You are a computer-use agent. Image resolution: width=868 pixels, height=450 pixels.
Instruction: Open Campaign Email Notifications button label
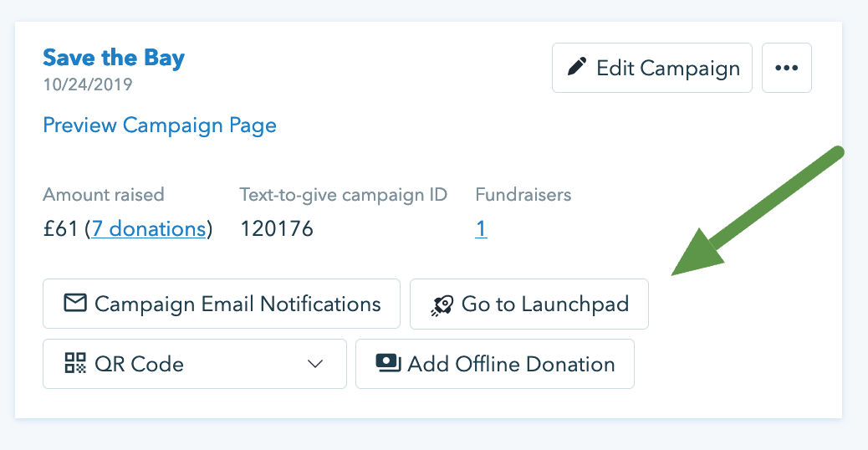tap(237, 304)
